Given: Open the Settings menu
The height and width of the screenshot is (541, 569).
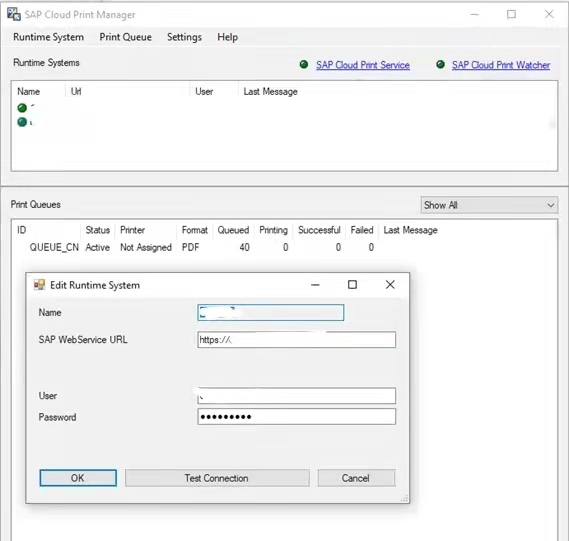Looking at the screenshot, I should pyautogui.click(x=184, y=37).
